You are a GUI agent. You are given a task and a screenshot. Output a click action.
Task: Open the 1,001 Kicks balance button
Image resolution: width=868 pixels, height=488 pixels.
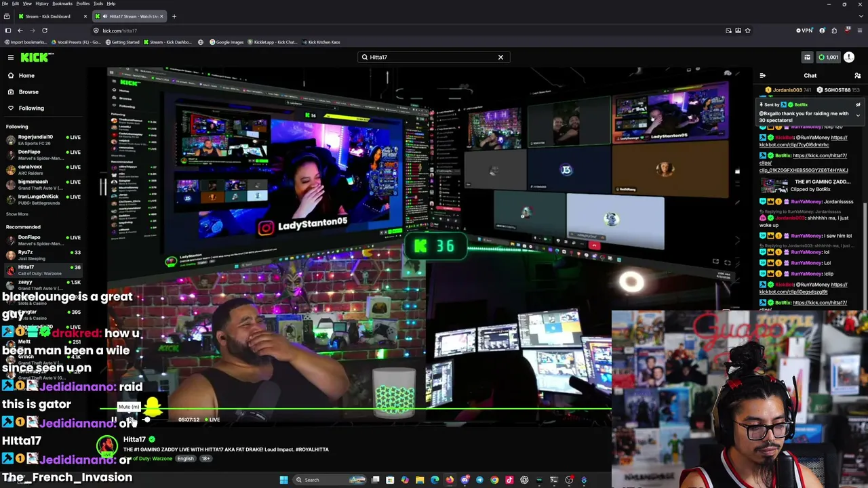[x=829, y=57]
